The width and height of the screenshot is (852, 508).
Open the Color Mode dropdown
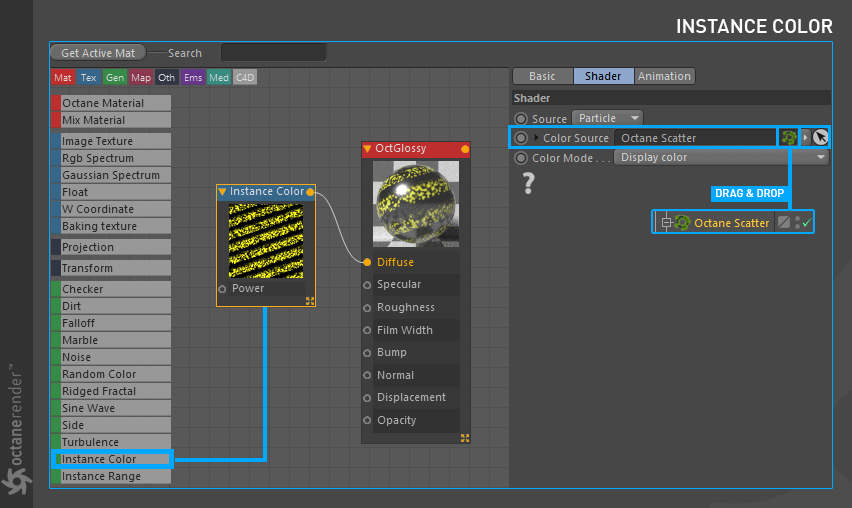[722, 157]
